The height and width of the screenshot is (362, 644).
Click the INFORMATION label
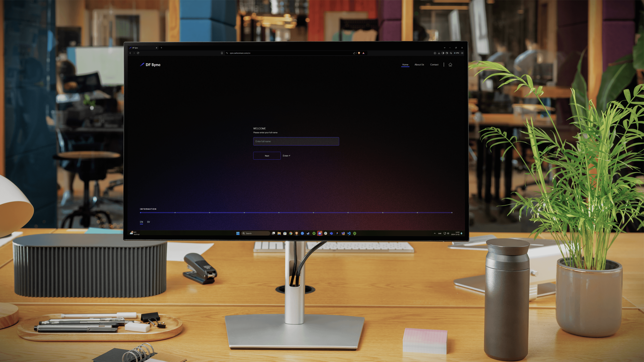click(x=148, y=209)
